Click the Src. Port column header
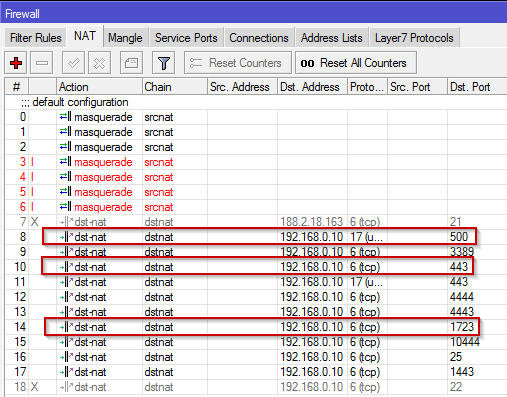Image resolution: width=507 pixels, height=397 pixels. coord(417,87)
